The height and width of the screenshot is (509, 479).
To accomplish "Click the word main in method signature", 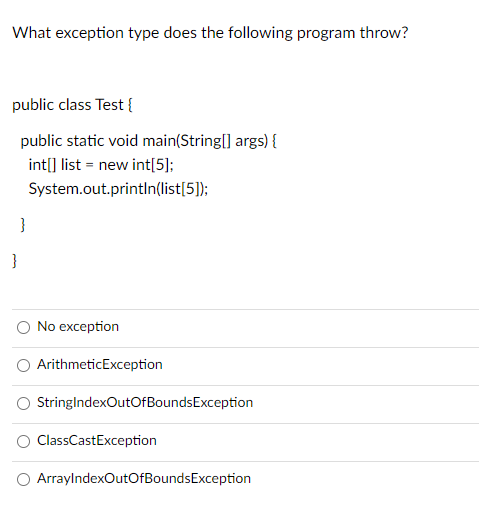I will [x=159, y=141].
